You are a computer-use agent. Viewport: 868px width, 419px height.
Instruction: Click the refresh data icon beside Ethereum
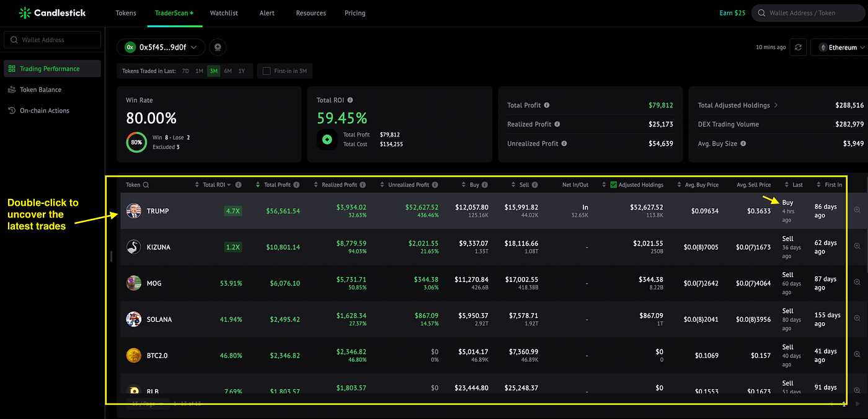coord(799,47)
